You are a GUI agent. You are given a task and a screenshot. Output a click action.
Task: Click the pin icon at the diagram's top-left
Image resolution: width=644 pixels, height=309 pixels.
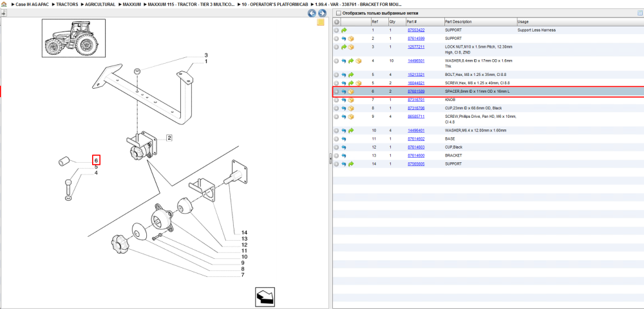pos(3,13)
